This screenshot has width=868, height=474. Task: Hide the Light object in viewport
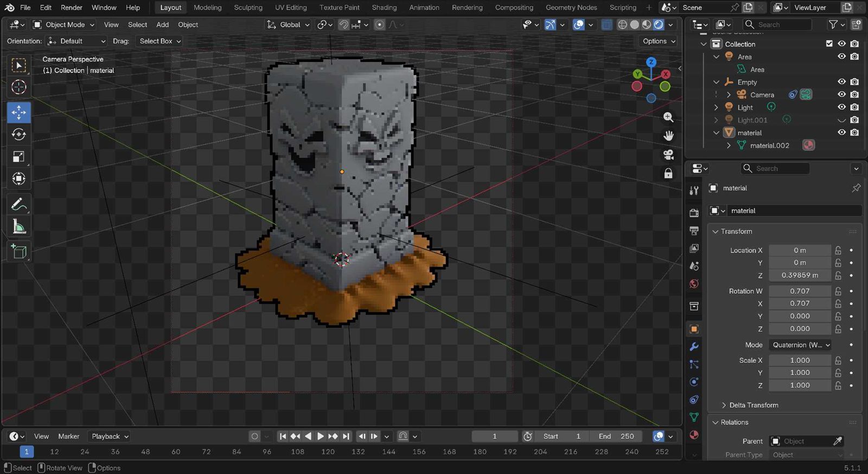point(841,107)
